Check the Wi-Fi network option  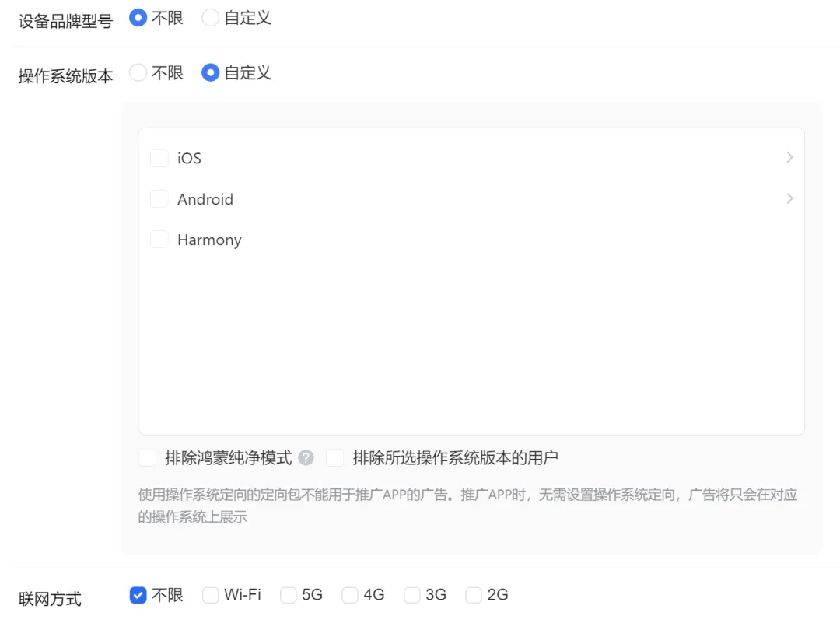pyautogui.click(x=210, y=594)
